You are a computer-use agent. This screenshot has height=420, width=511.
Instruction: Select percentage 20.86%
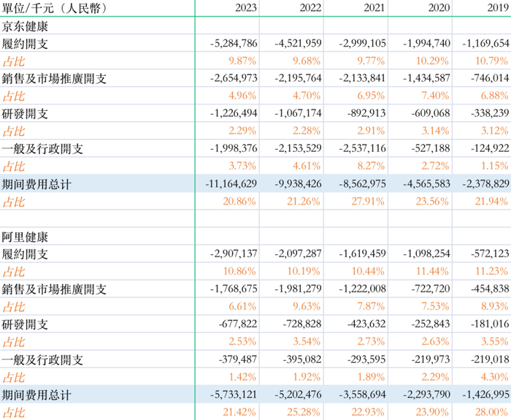point(239,201)
